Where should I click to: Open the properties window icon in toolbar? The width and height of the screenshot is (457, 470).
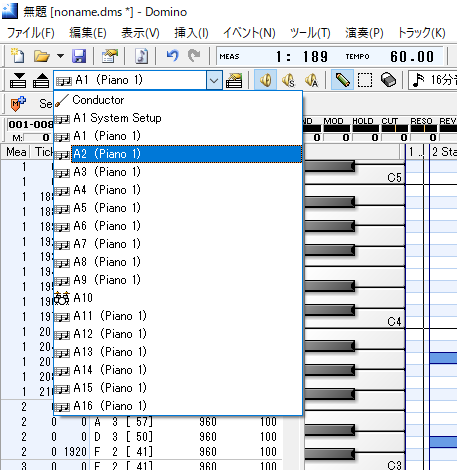coord(110,56)
